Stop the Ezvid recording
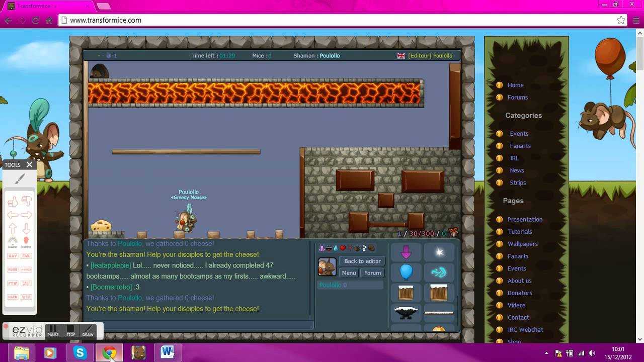This screenshot has width=644, height=362. point(71,331)
